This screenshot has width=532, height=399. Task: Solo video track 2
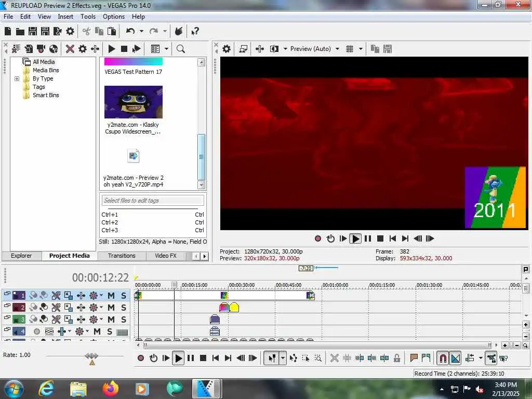coord(124,308)
